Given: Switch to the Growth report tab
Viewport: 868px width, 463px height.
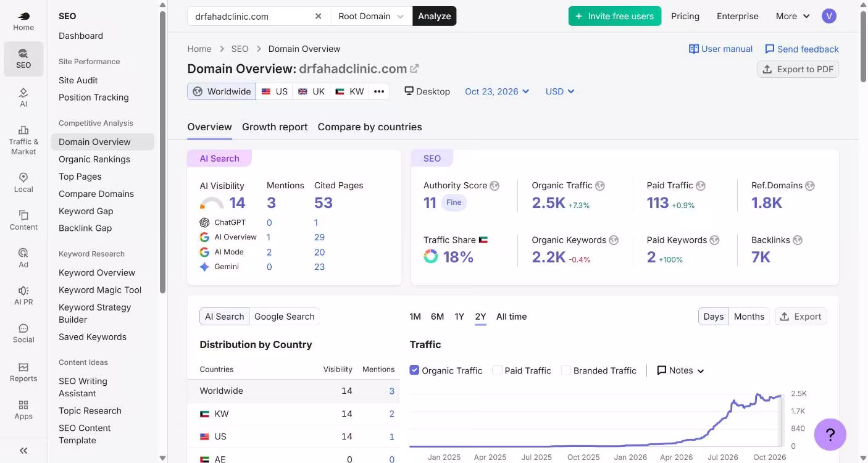Looking at the screenshot, I should (275, 127).
